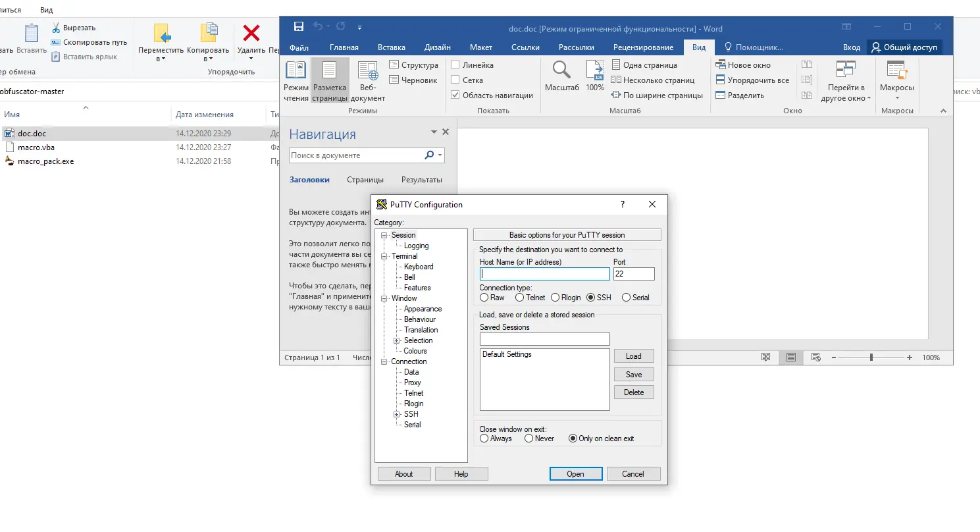
Task: Collapse the Window category in PuTTY
Action: coord(385,298)
